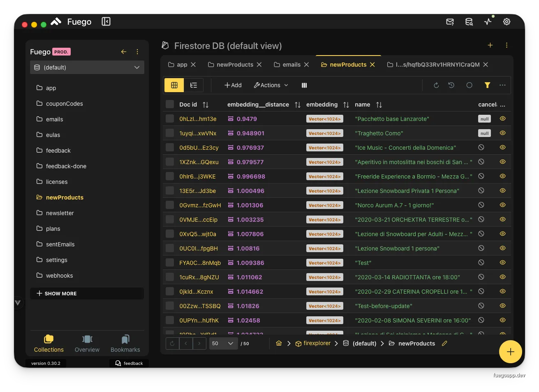Open the activity monitor icon with green dot
Screen dimensions: 539x392
[488, 21]
